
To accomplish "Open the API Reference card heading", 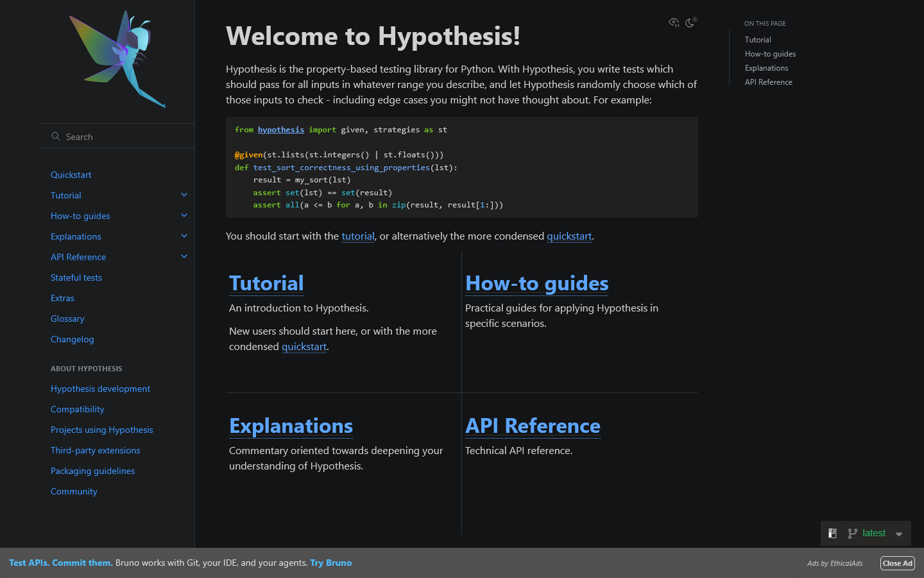I will tap(533, 426).
